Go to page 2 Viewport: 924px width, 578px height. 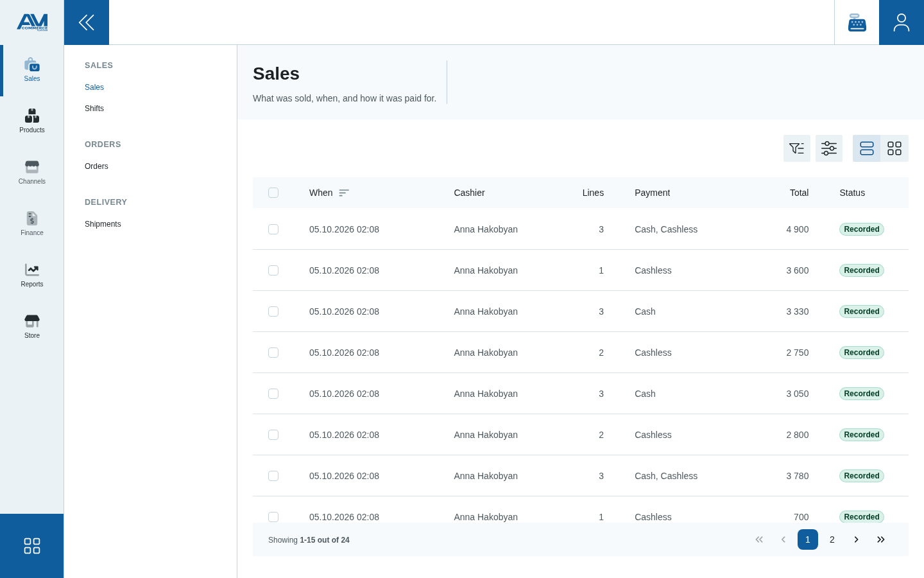(832, 539)
